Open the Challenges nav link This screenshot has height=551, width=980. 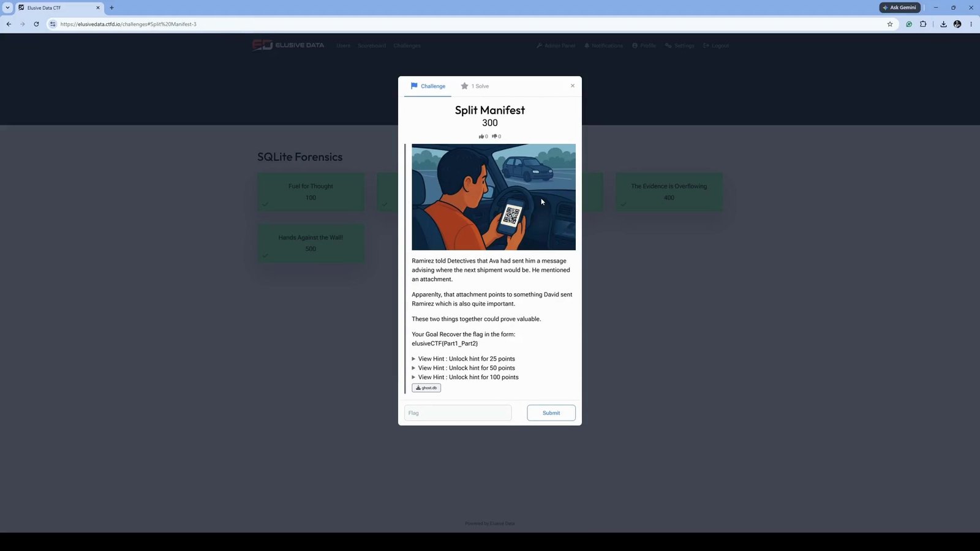coord(407,46)
